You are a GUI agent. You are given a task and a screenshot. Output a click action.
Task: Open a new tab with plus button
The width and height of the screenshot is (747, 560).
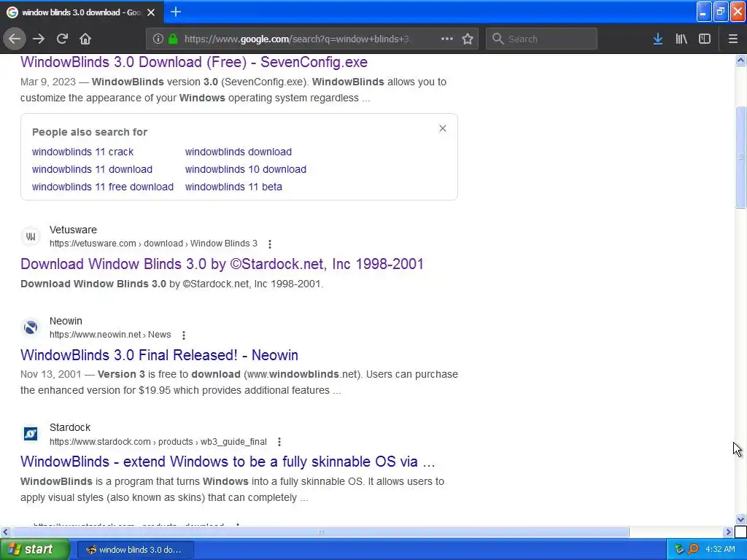[x=176, y=12]
